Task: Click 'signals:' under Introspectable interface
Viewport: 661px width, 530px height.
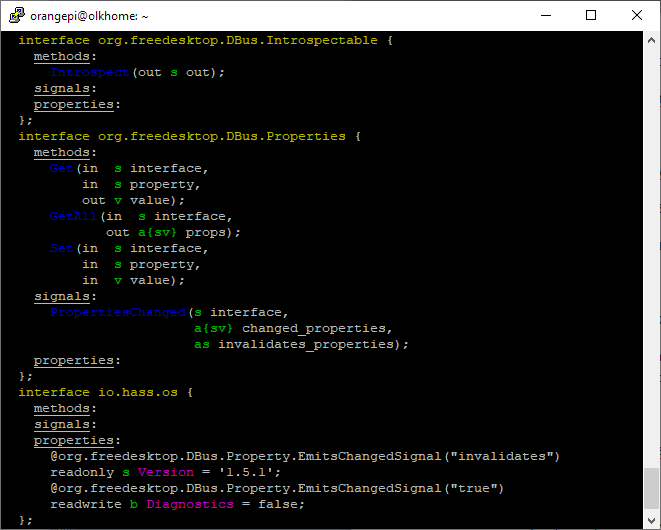Action: tap(65, 89)
